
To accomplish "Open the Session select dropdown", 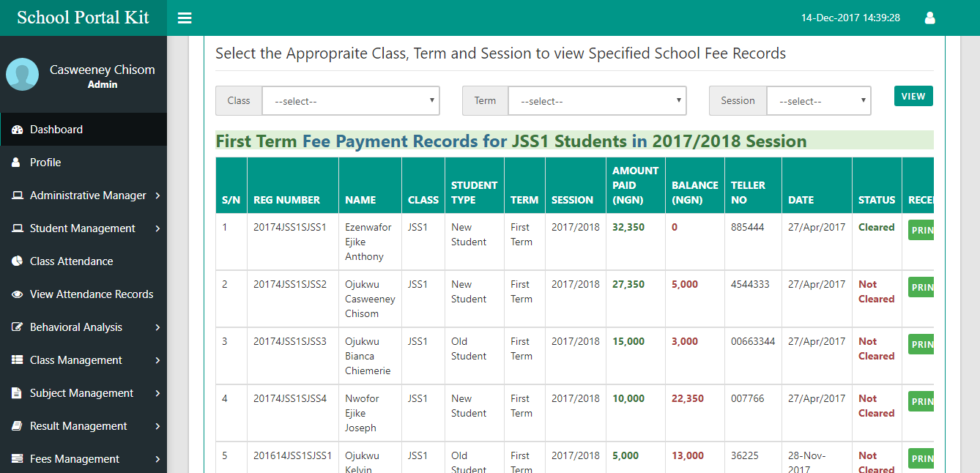I will [818, 101].
